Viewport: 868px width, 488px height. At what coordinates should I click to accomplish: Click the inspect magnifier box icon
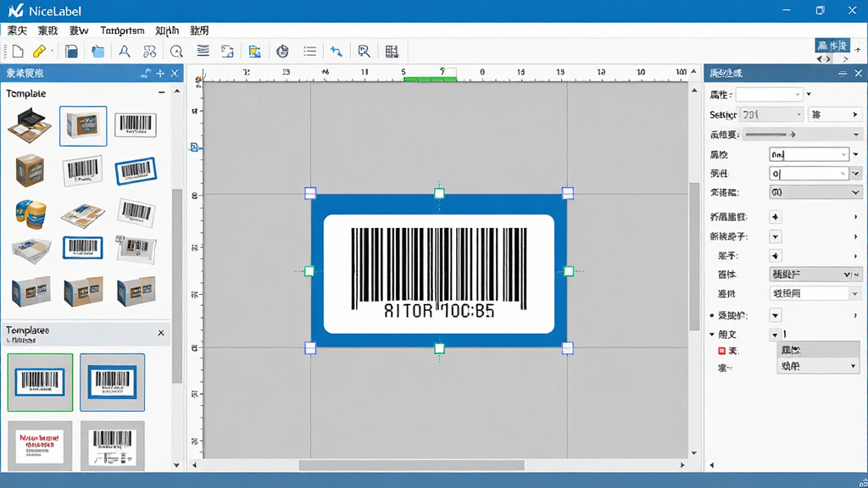tap(364, 52)
